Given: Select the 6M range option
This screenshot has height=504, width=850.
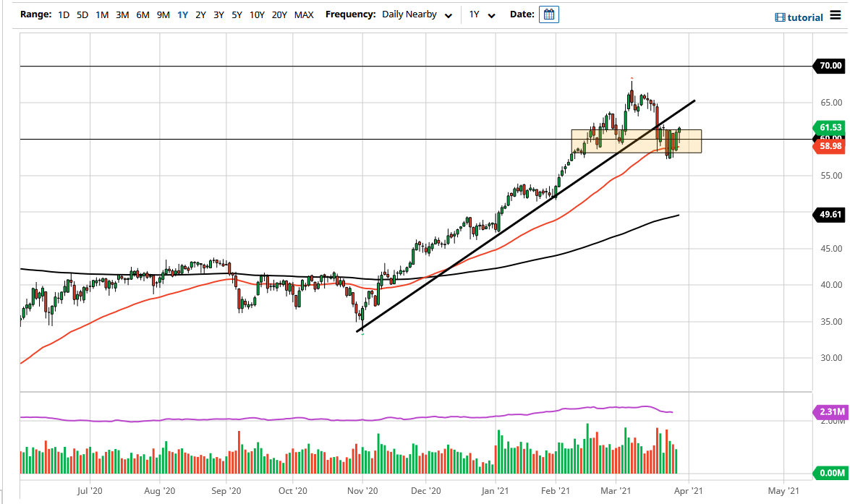Looking at the screenshot, I should (x=141, y=14).
